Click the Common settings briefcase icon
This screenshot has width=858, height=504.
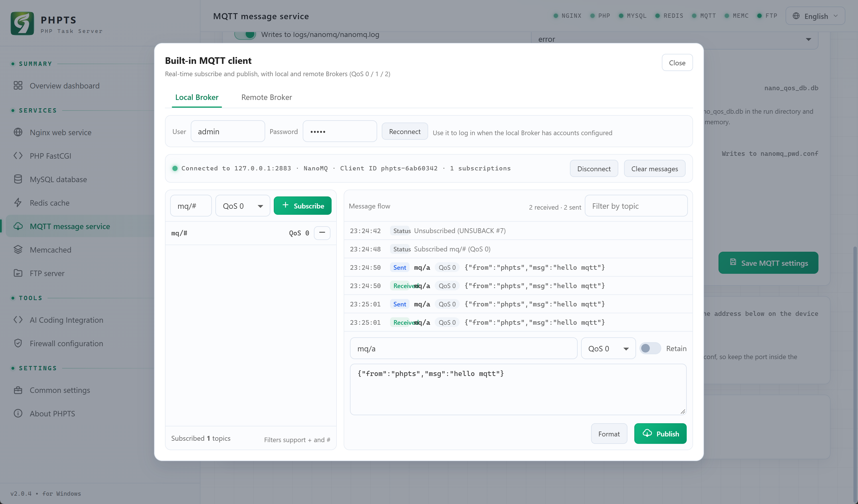(x=18, y=390)
